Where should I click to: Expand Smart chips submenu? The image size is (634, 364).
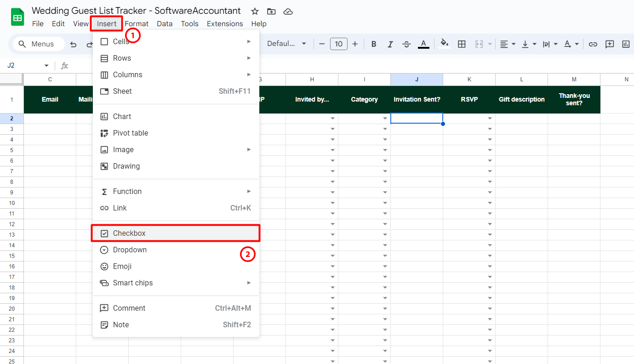pos(176,283)
